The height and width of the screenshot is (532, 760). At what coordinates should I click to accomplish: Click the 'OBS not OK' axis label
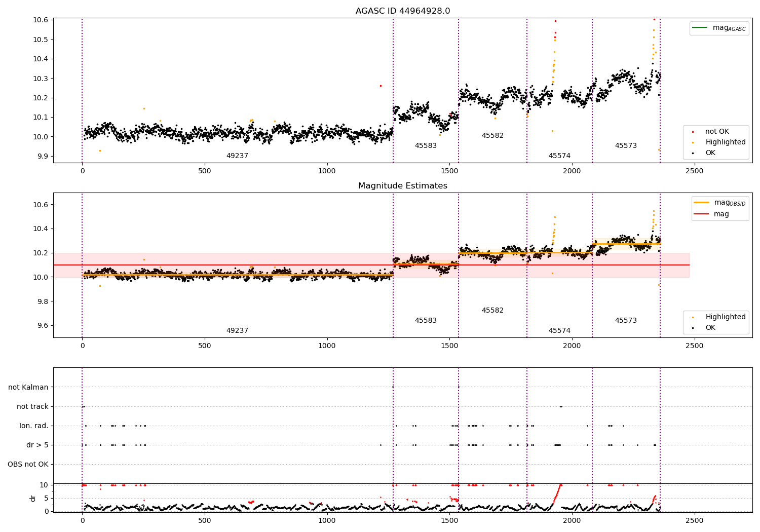pyautogui.click(x=28, y=465)
